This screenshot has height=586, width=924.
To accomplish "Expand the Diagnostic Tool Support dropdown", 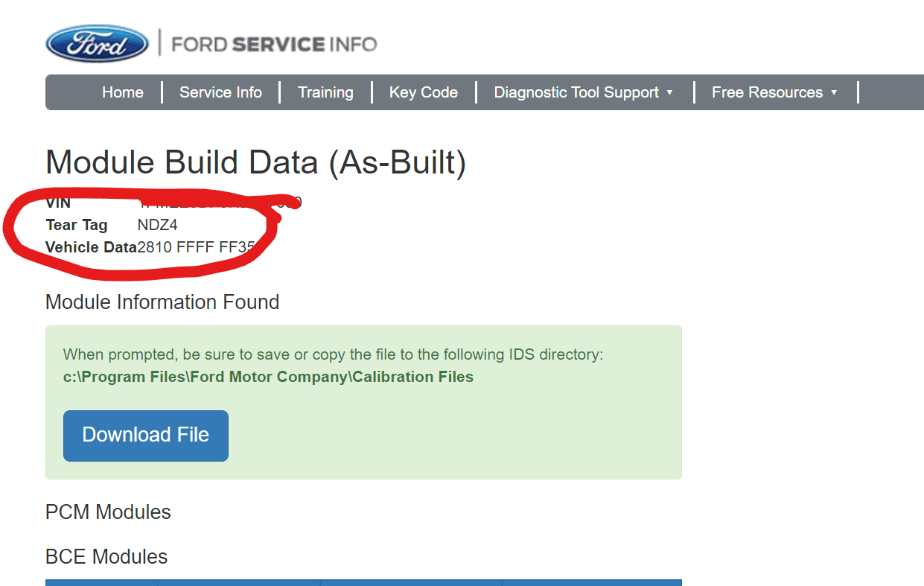I will [x=584, y=92].
